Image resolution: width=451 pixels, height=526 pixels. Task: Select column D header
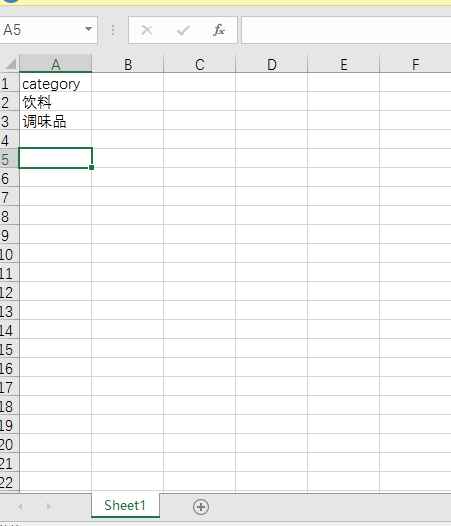pyautogui.click(x=271, y=63)
